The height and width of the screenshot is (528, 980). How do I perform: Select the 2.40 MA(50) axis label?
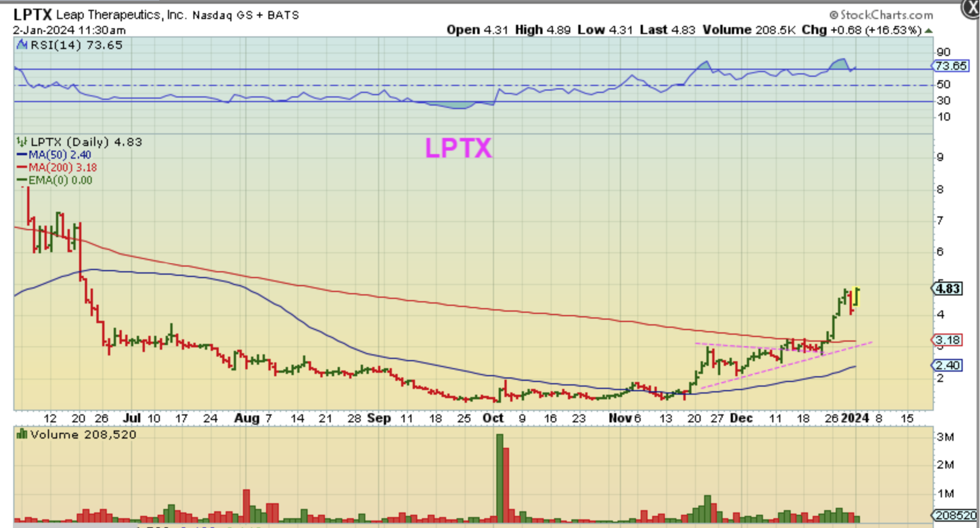[x=947, y=365]
